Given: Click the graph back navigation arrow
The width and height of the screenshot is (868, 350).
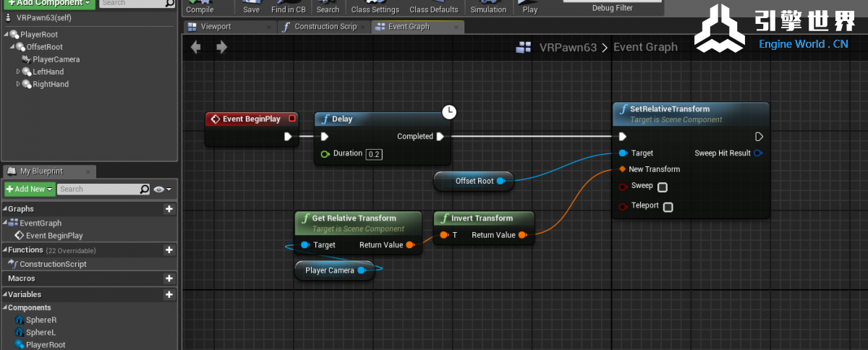Looking at the screenshot, I should click(195, 48).
